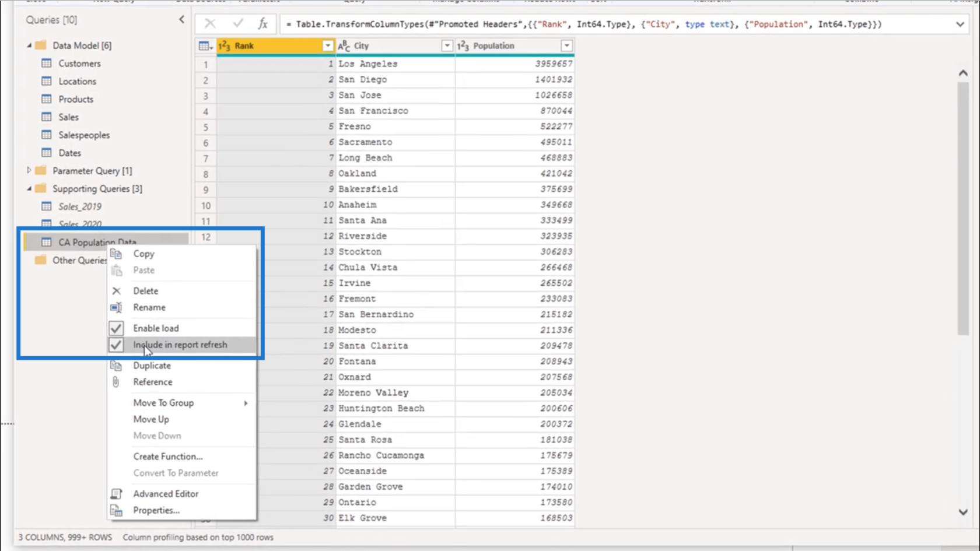Click the confirm formula checkmark icon
Viewport: 980px width, 551px height.
click(237, 24)
